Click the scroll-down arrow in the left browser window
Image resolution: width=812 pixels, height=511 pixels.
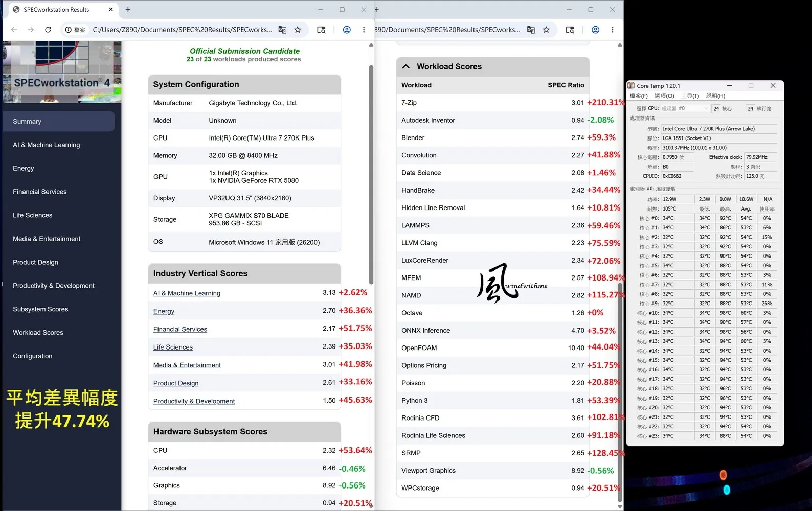[371, 506]
